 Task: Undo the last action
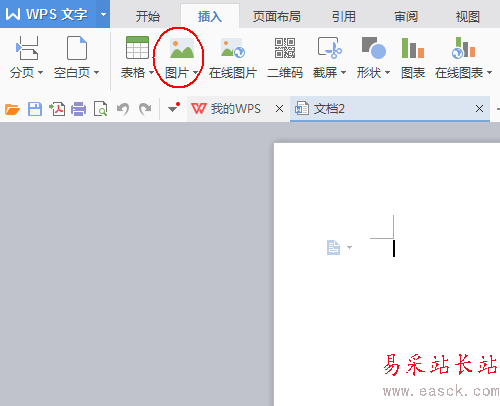(x=123, y=109)
